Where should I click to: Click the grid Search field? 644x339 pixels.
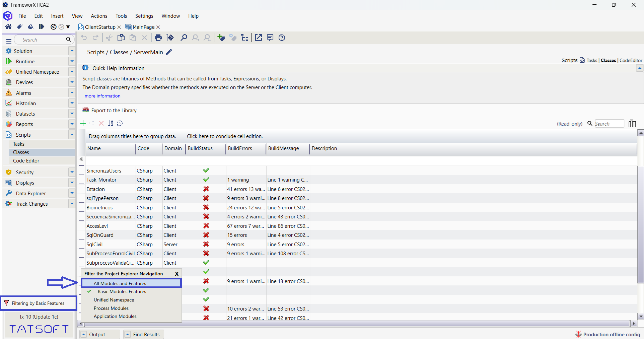609,124
